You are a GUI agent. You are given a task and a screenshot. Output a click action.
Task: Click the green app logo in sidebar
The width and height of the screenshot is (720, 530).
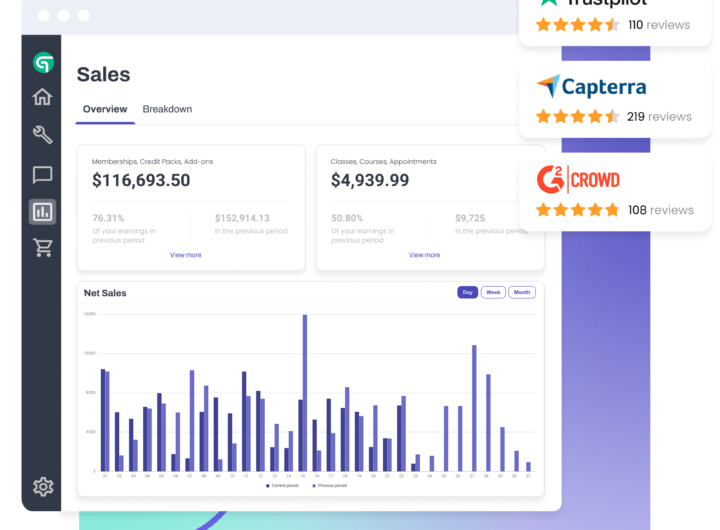tap(42, 64)
